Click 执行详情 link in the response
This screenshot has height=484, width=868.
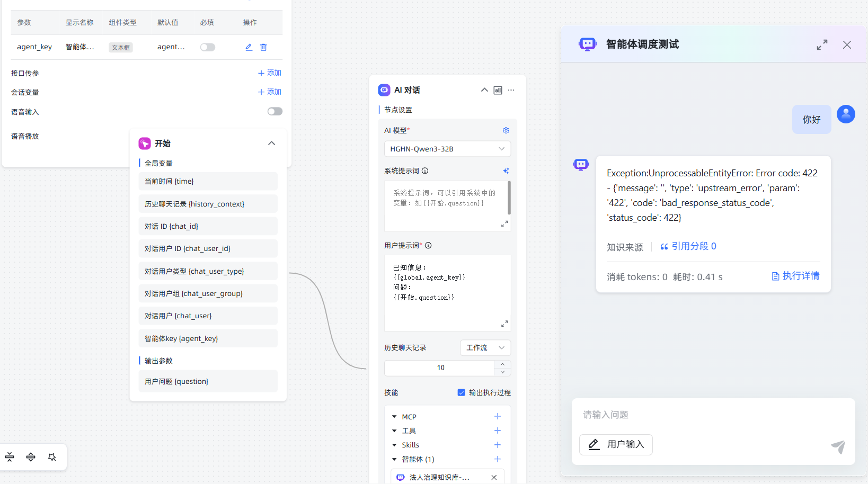(x=795, y=276)
